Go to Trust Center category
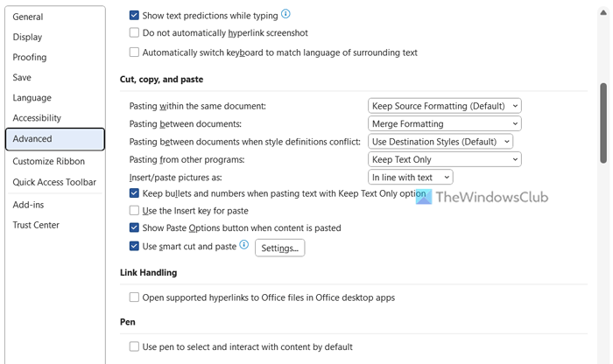The width and height of the screenshot is (613, 364). tap(36, 225)
